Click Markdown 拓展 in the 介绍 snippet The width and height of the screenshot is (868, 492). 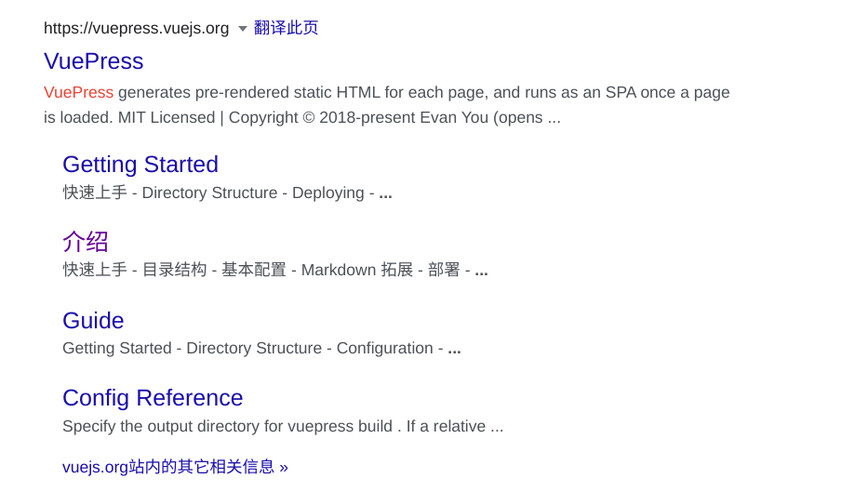(357, 270)
